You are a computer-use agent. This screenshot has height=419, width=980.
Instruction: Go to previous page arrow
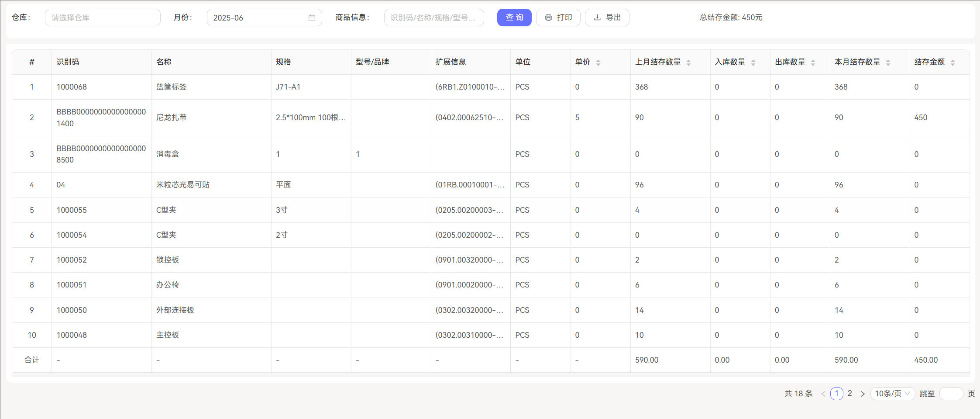[823, 394]
